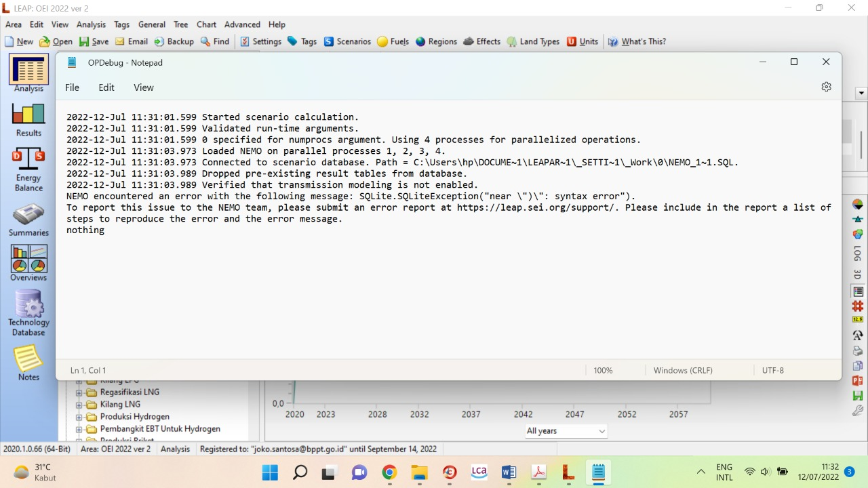Image resolution: width=868 pixels, height=488 pixels.
Task: Save the chart with green disk icon
Action: (x=858, y=396)
